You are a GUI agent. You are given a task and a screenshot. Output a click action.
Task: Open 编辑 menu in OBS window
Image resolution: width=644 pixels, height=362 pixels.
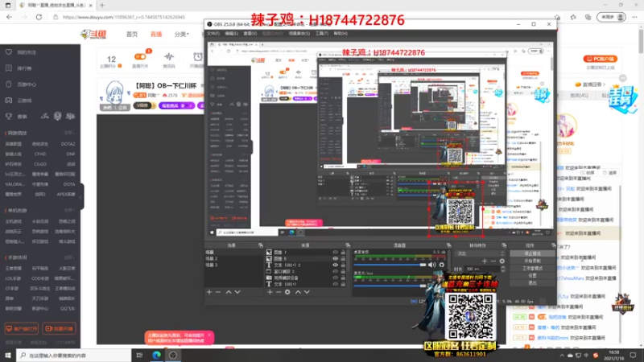(231, 33)
